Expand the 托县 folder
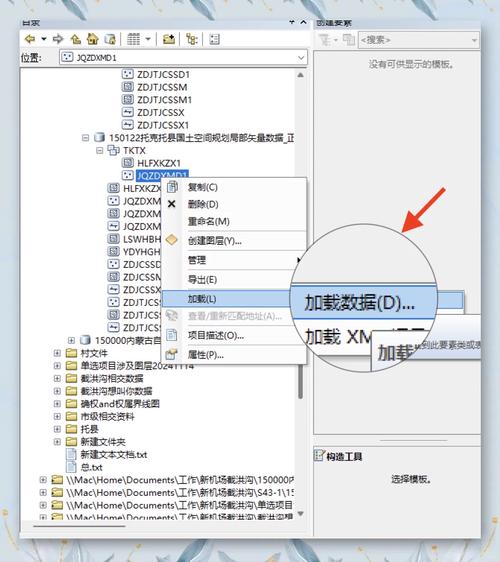 click(x=57, y=429)
